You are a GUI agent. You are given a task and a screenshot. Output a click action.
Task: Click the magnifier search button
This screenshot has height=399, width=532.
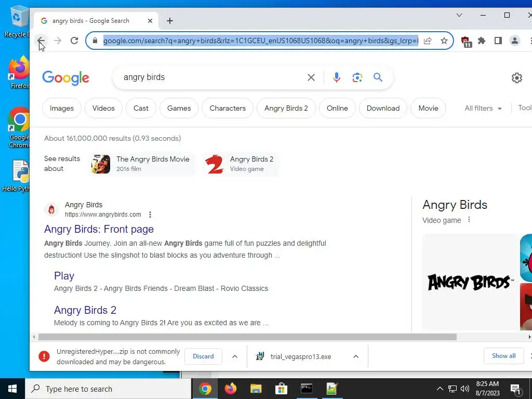coord(378,78)
